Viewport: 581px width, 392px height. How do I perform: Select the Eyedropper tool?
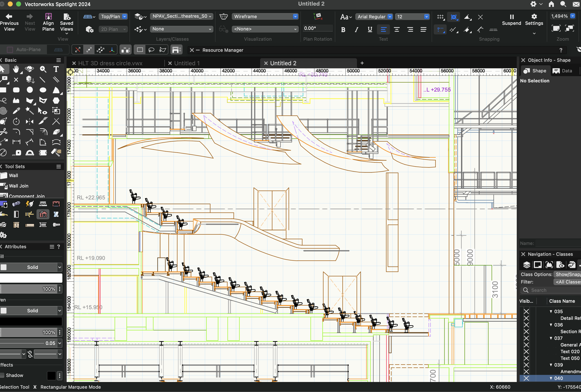16,111
